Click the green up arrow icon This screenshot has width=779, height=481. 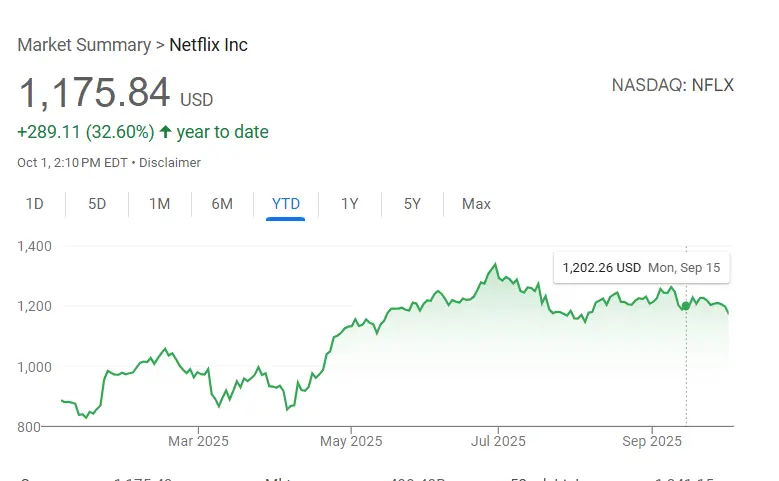165,132
